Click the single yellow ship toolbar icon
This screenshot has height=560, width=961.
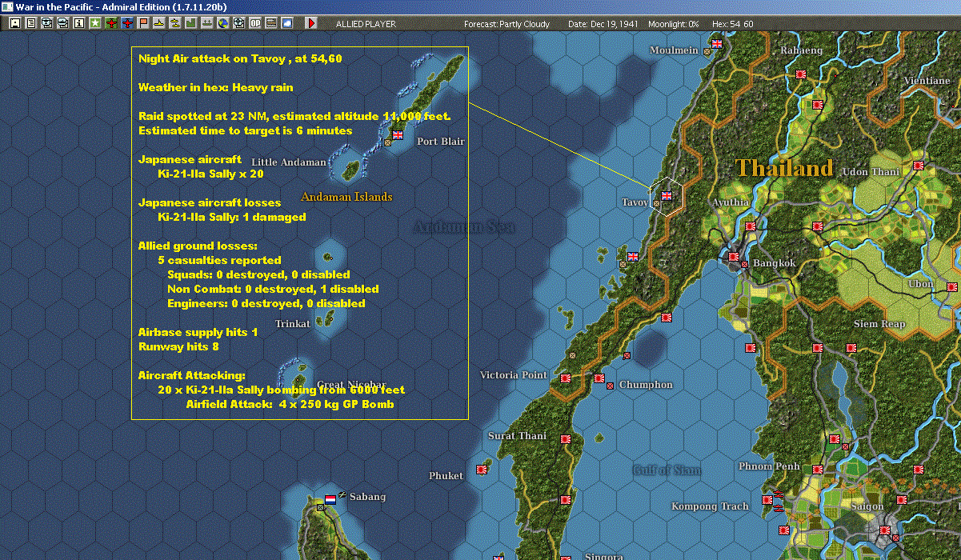(159, 23)
